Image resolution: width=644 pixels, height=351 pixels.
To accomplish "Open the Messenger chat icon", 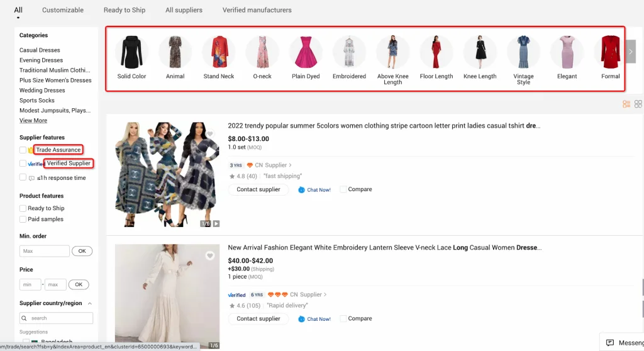I will point(609,343).
